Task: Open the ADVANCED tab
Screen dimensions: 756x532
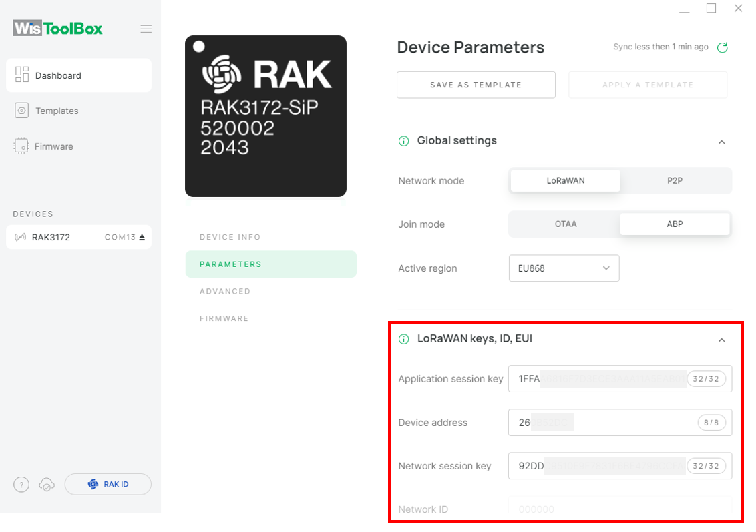Action: [x=225, y=292]
